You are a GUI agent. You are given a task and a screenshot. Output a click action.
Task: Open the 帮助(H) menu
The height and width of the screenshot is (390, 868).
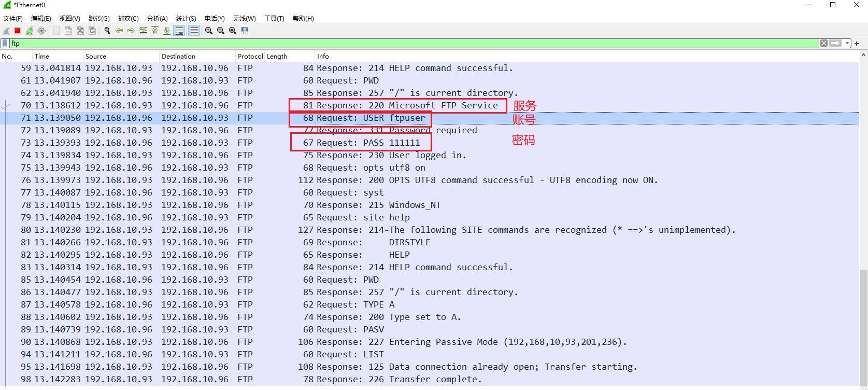point(303,18)
